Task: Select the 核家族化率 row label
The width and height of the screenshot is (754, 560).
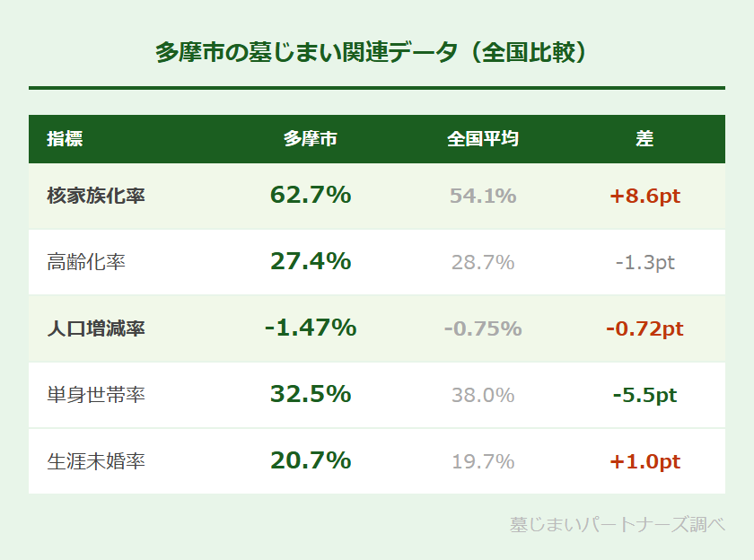Action: coord(96,196)
